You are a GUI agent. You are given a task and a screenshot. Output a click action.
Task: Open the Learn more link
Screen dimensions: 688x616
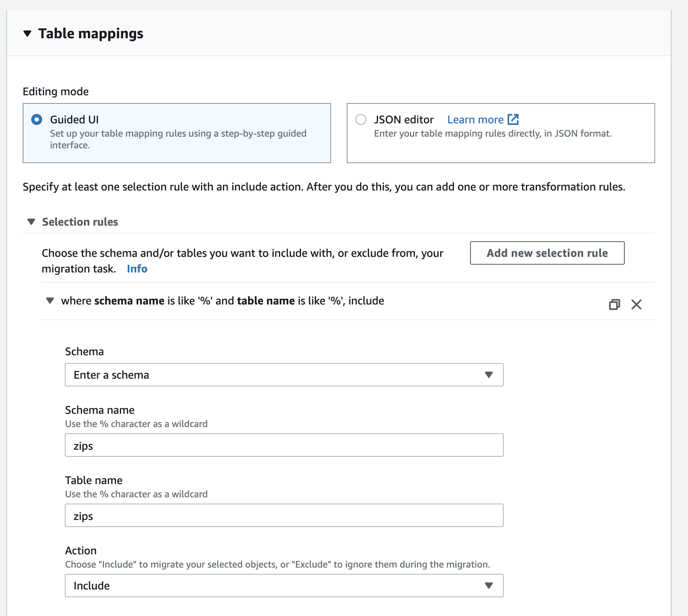pyautogui.click(x=476, y=119)
